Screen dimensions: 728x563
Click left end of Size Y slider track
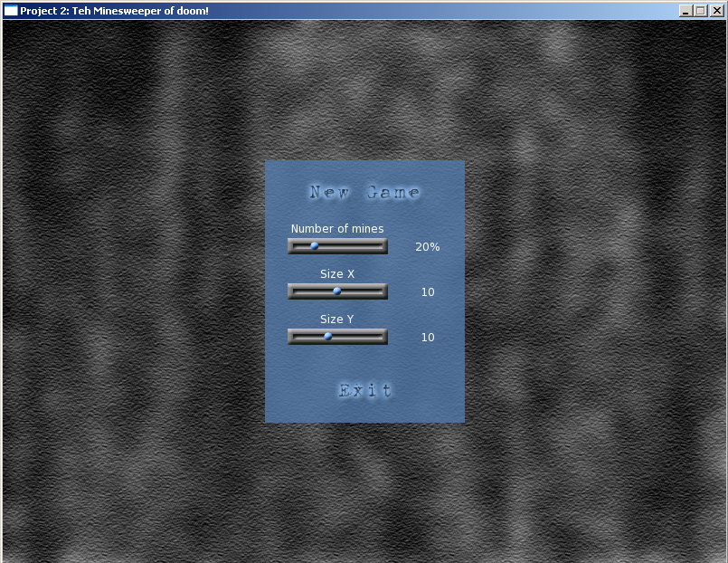tap(293, 337)
